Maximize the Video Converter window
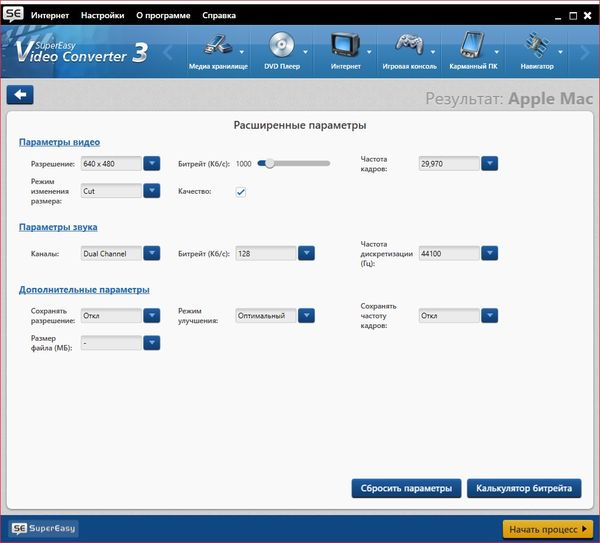The image size is (600, 543). [573, 16]
